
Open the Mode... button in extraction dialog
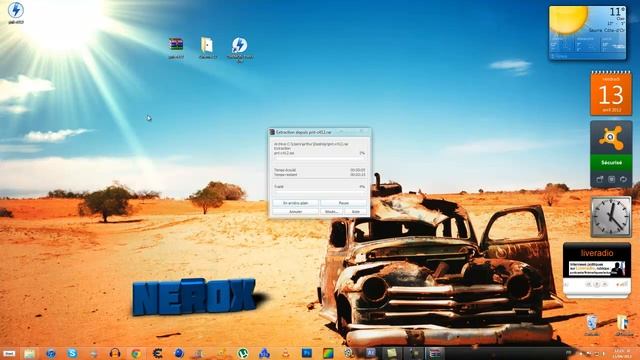[331, 211]
